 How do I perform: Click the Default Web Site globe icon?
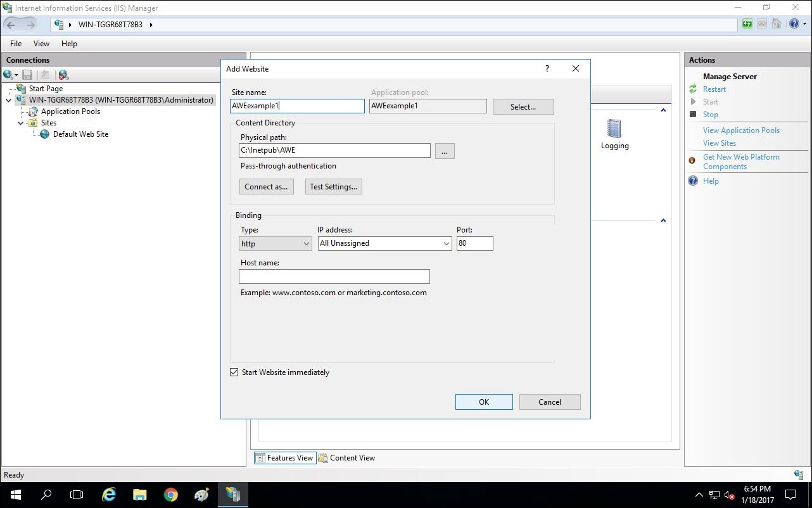point(45,134)
